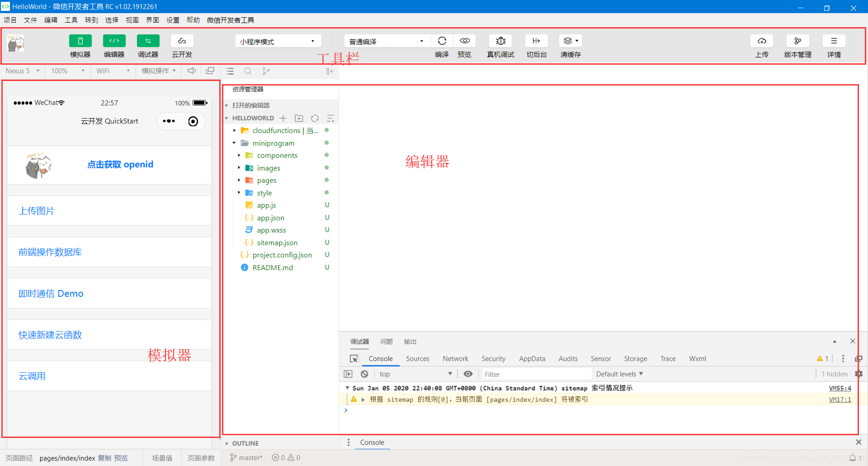
Task: Click the mini program close circle button
Action: click(193, 121)
